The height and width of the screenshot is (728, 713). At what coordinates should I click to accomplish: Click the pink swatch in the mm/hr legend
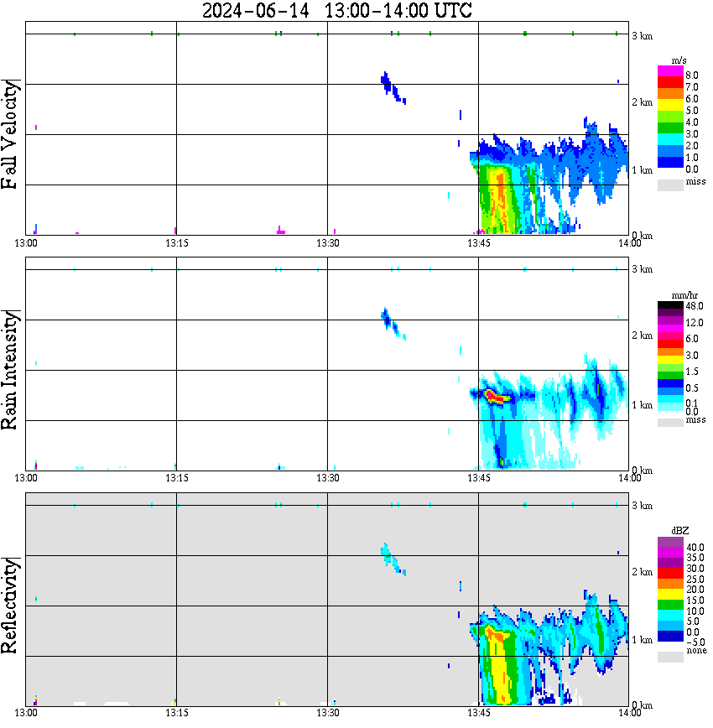coord(670,336)
